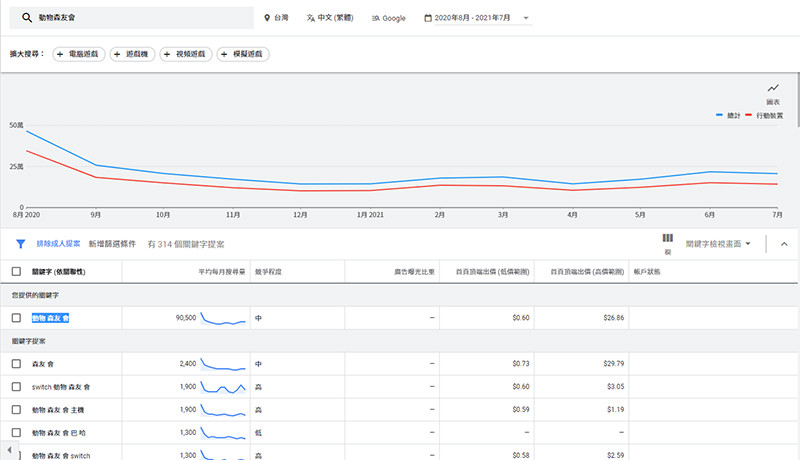The width and height of the screenshot is (800, 460).
Task: Click the $26.86 high bid value
Action: point(613,318)
